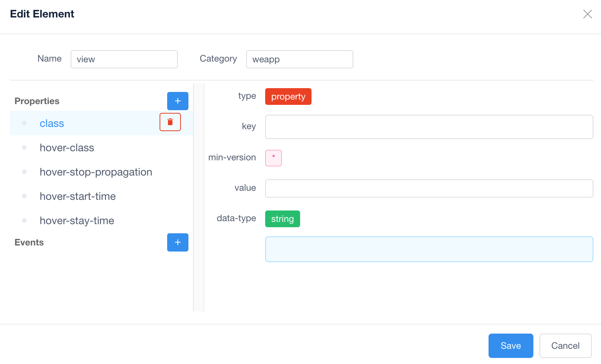The height and width of the screenshot is (364, 601).
Task: Click the Edit Element dialog title
Action: click(42, 14)
